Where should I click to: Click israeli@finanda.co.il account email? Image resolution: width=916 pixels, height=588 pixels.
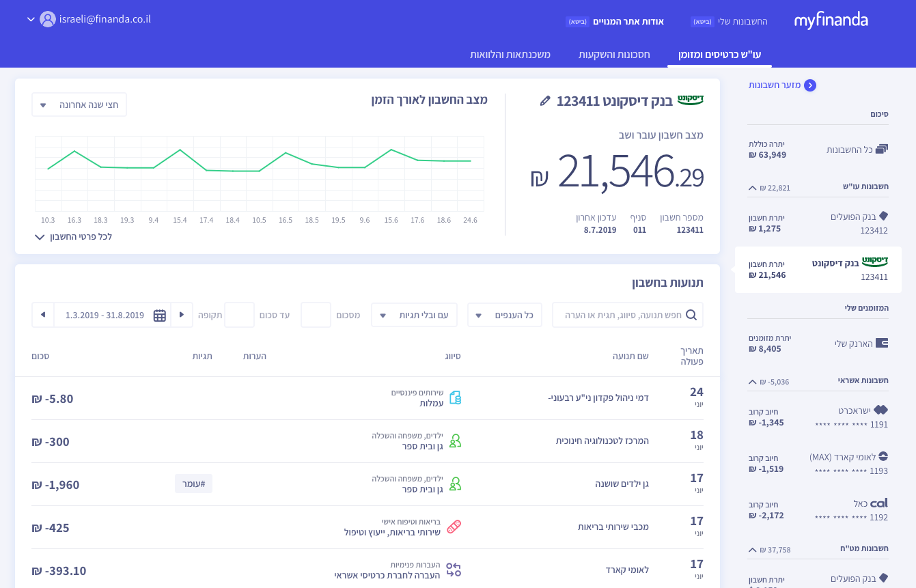click(105, 19)
